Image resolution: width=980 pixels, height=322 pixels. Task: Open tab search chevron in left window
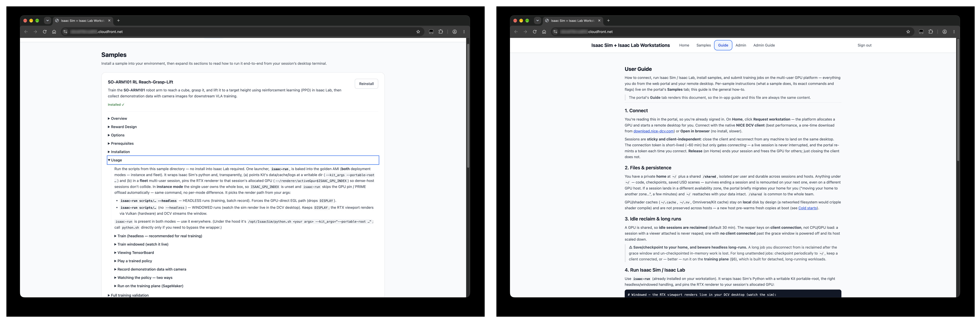click(48, 20)
